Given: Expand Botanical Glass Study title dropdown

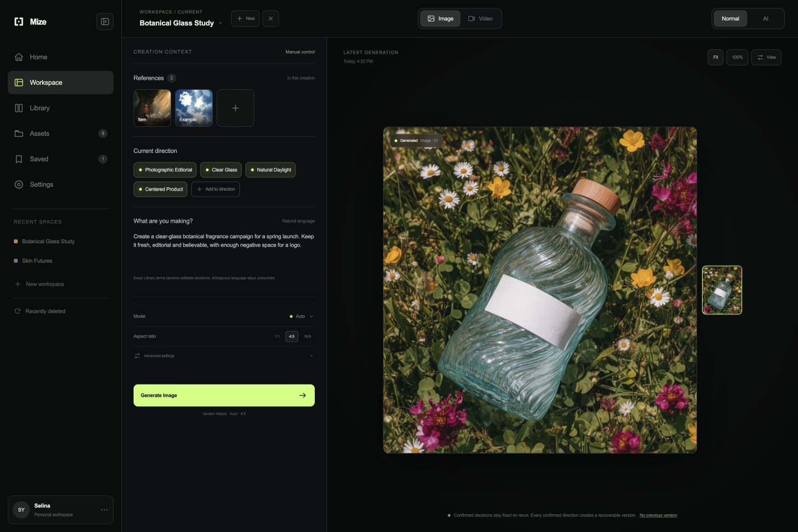Looking at the screenshot, I should [221, 23].
